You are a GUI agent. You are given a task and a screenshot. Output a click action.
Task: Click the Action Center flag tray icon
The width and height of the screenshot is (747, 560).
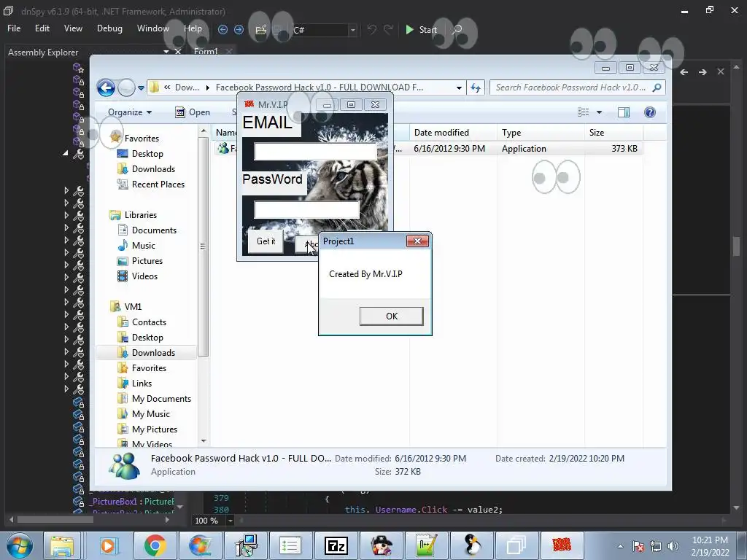click(x=638, y=546)
